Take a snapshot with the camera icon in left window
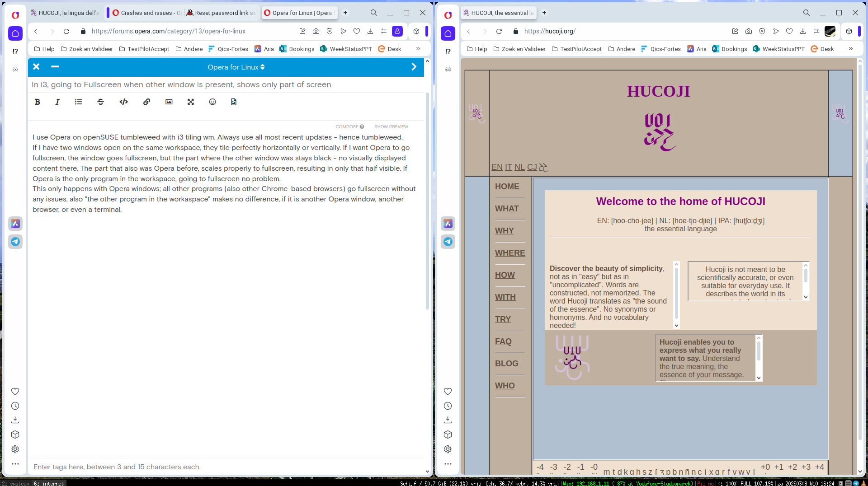This screenshot has height=486, width=868. 316,32
